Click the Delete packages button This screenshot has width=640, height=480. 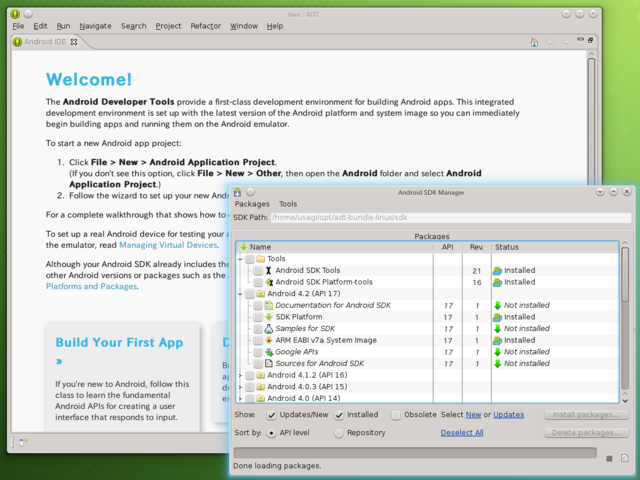(x=586, y=433)
